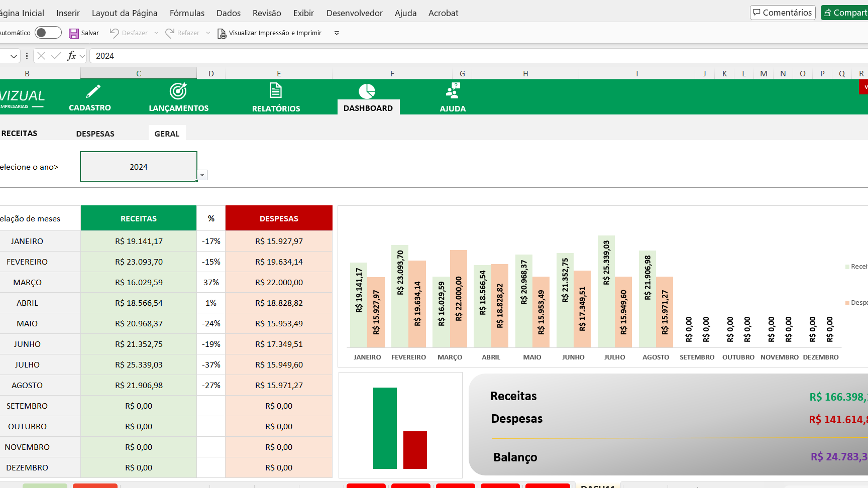This screenshot has height=488, width=868.
Task: Expand the year selection dropdown arrow
Action: pos(202,175)
